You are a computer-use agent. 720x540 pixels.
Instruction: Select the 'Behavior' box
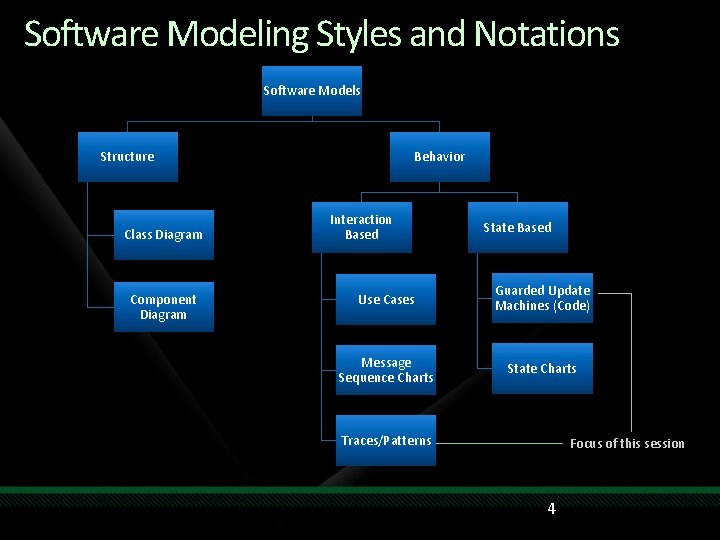440,157
